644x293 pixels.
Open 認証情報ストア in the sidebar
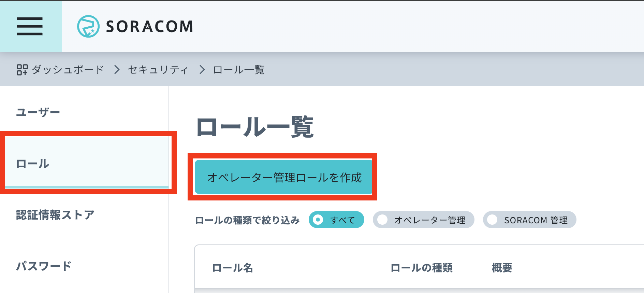(55, 215)
